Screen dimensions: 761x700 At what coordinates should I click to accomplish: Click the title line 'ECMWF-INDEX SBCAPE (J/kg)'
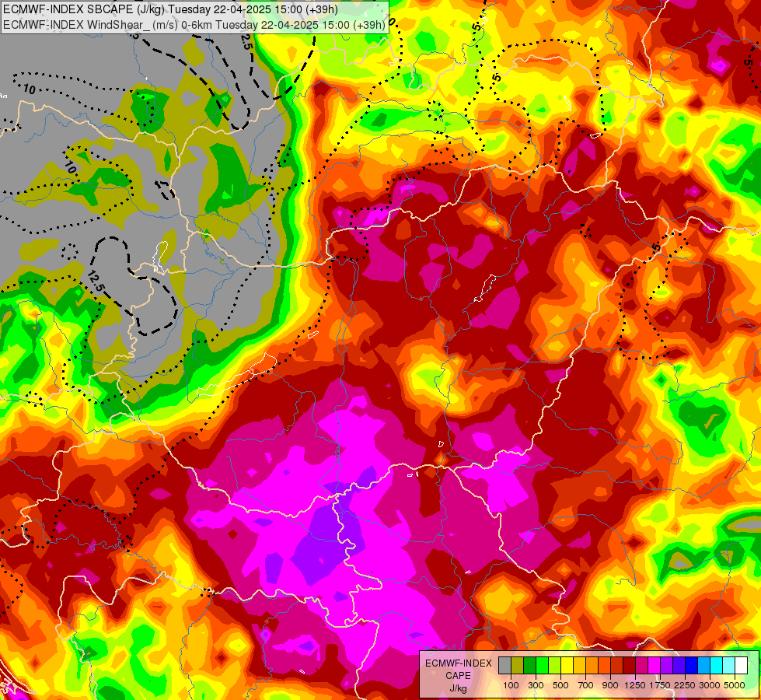pos(85,9)
